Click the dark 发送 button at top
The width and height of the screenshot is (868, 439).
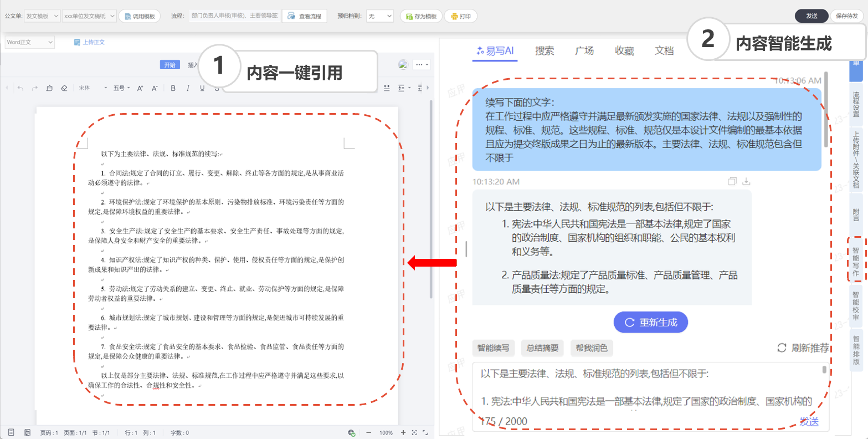coord(811,16)
